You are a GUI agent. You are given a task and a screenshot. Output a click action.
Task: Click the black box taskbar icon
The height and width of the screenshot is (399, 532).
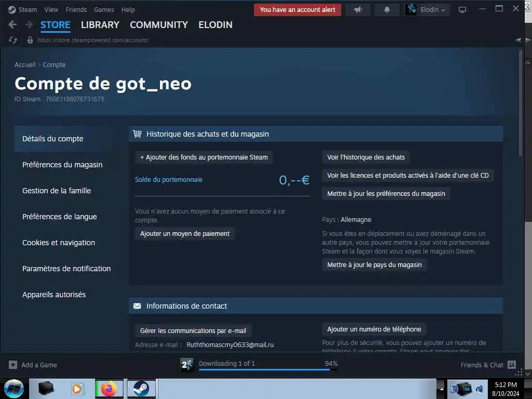(46, 388)
